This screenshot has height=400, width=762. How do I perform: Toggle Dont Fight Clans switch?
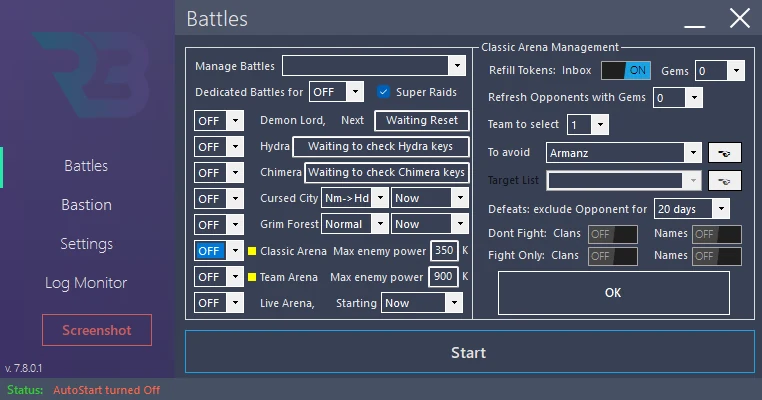pos(613,234)
